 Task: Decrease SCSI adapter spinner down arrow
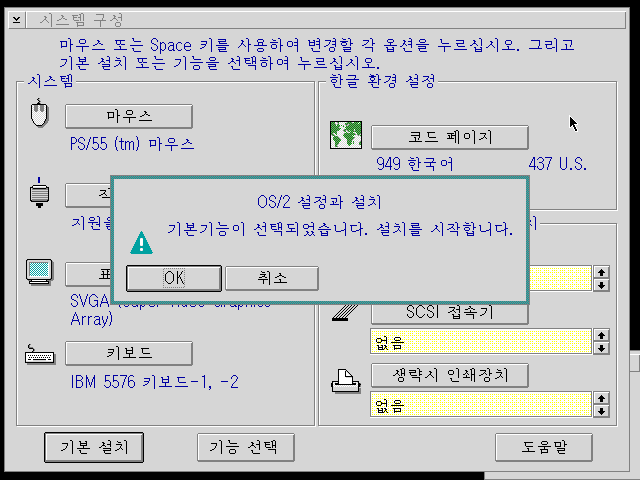(601, 348)
